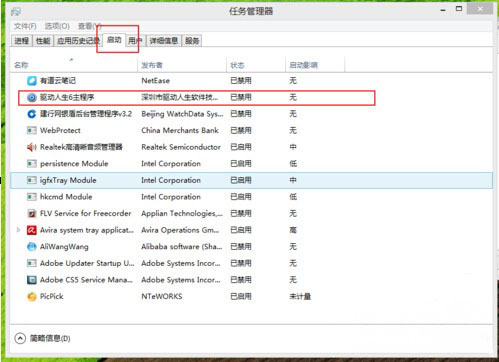This screenshot has width=499, height=362.
Task: Select the Adobe CS5 Service Manager entry
Action: click(x=86, y=280)
